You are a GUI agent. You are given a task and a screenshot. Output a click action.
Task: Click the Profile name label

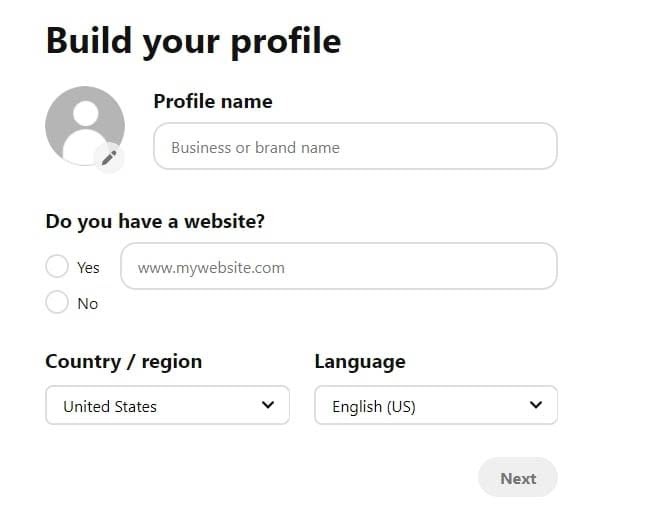coord(213,102)
